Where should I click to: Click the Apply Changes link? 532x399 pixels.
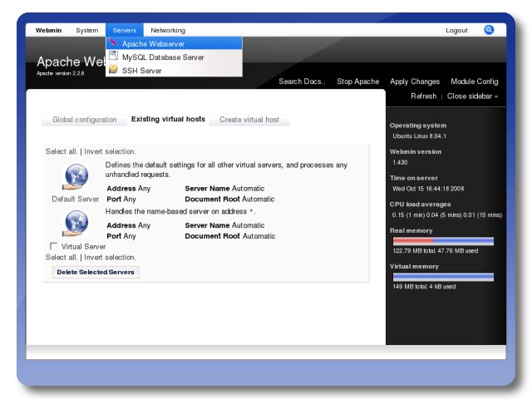[x=415, y=81]
